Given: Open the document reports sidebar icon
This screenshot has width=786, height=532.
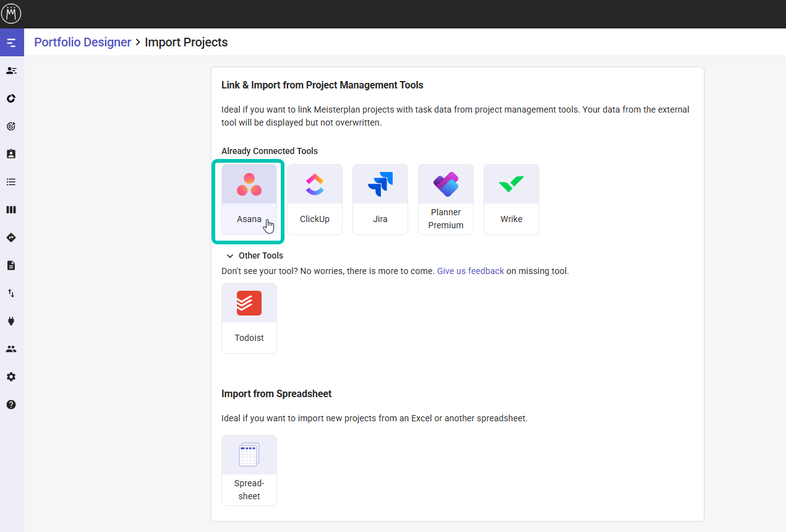Looking at the screenshot, I should click(x=11, y=265).
